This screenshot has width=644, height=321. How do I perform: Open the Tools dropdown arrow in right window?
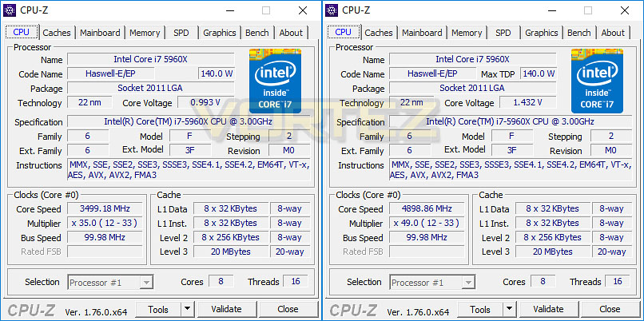pos(509,309)
